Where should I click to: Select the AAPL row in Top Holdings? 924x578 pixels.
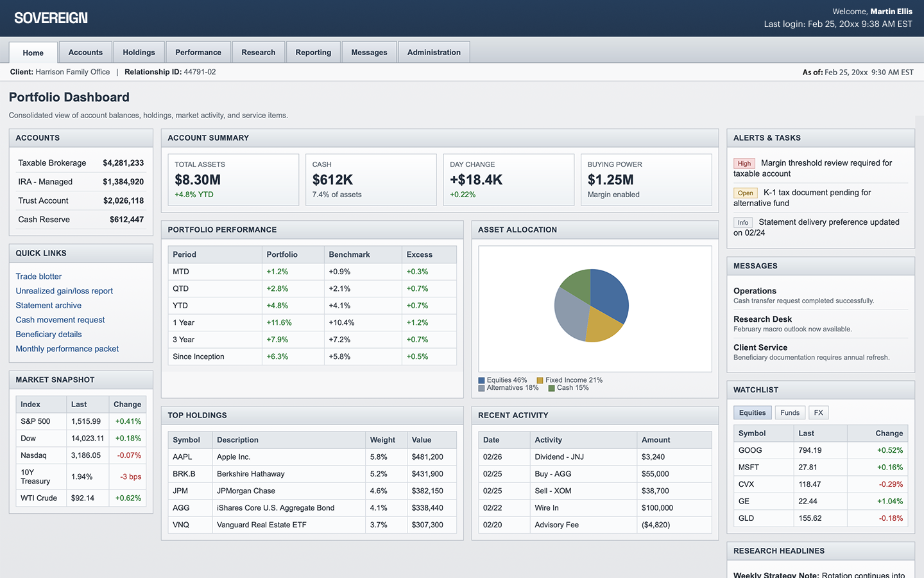[x=312, y=457]
